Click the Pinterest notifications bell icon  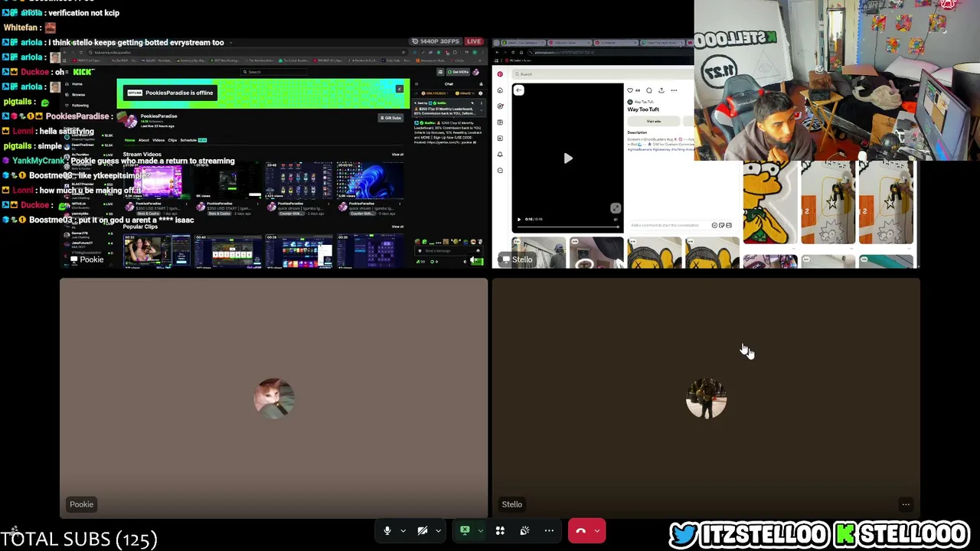(500, 155)
